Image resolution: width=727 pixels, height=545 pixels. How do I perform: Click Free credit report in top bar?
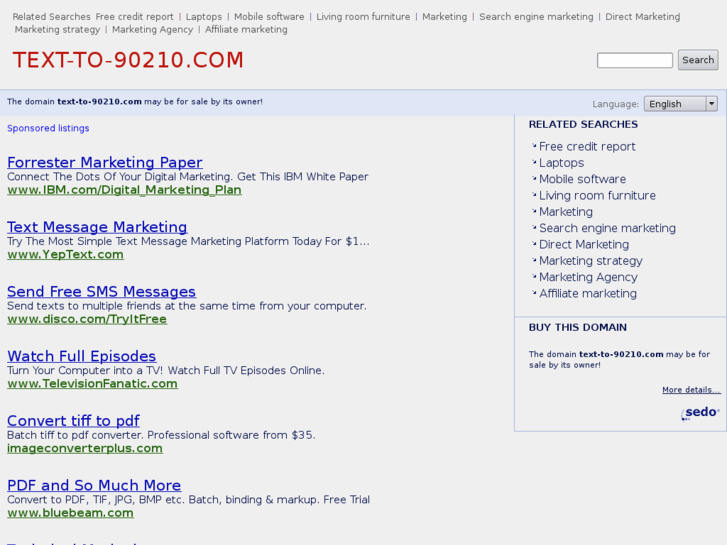point(134,17)
